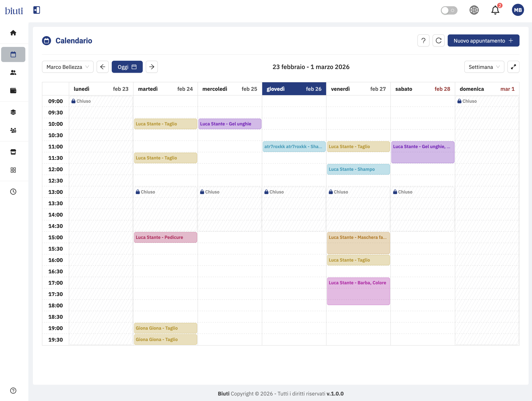The width and height of the screenshot is (532, 401).
Task: Select the Luca Stante - Pedicure appointment
Action: click(x=165, y=237)
